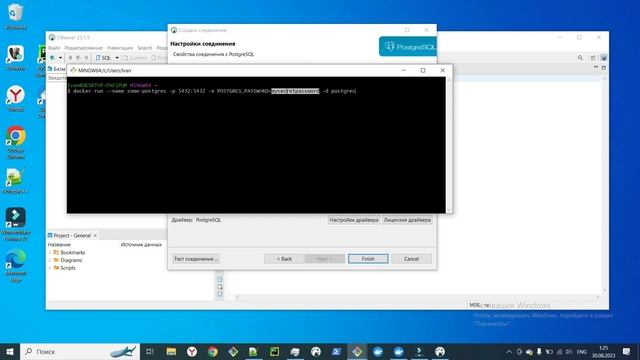Image resolution: width=640 pixels, height=360 pixels.
Task: Select the Diagrams folder in project tree
Action: [x=68, y=260]
